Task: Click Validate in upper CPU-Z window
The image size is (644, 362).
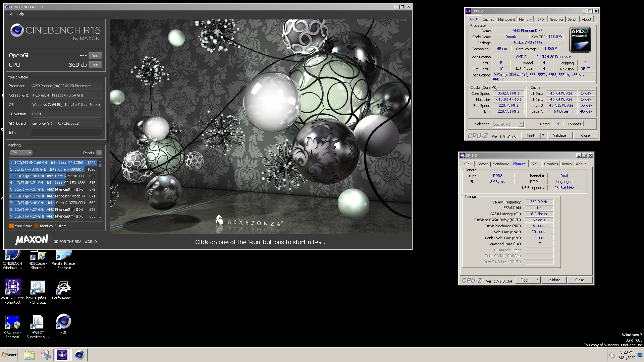Action: 559,135
